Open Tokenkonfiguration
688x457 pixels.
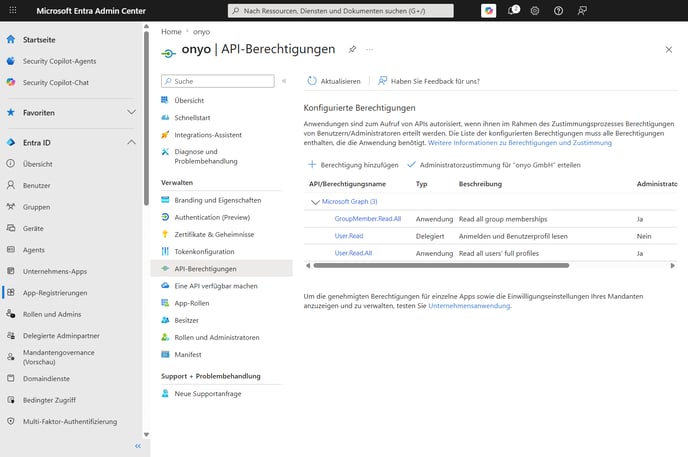[204, 251]
